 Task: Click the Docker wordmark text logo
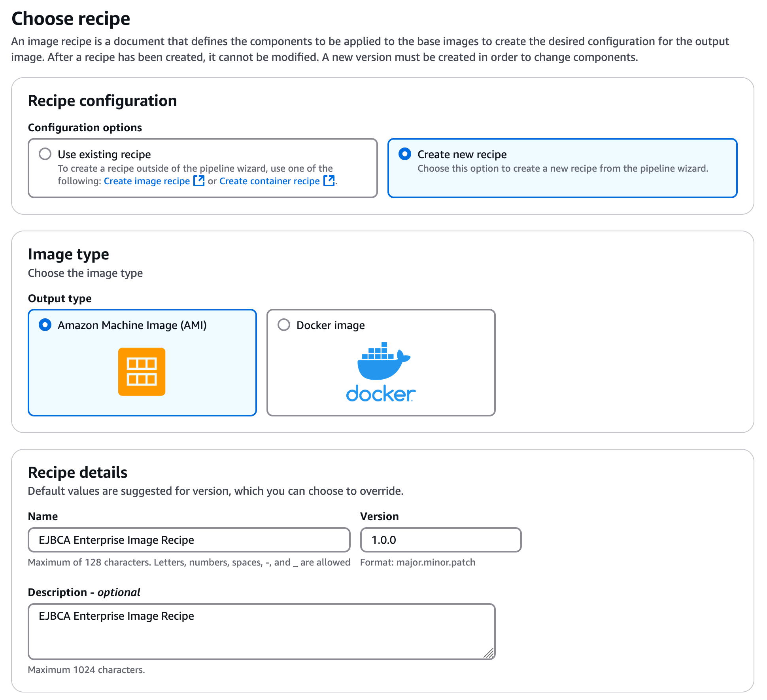pos(381,394)
